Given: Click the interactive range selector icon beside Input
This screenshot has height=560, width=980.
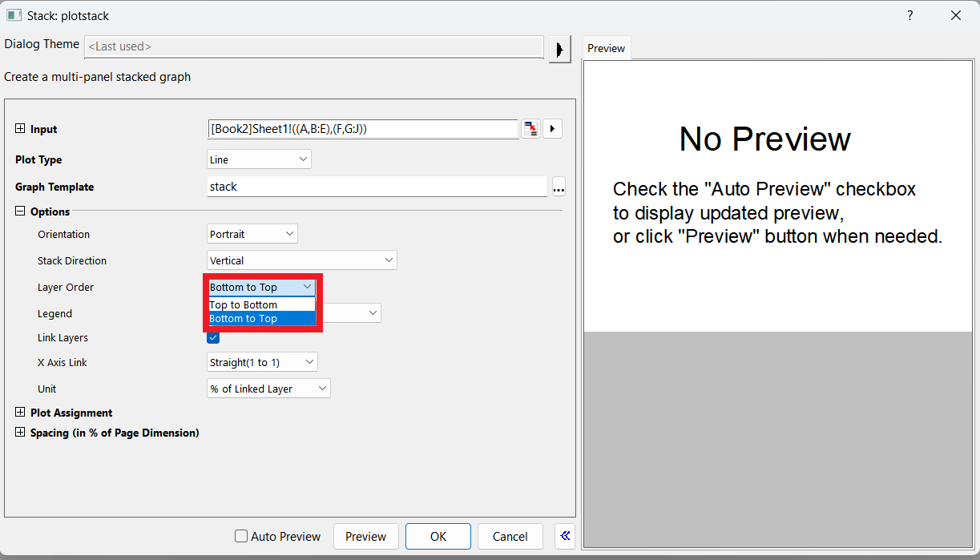Looking at the screenshot, I should [530, 128].
